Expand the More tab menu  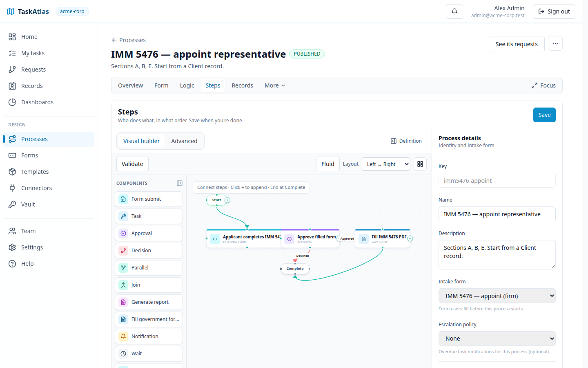pos(275,85)
